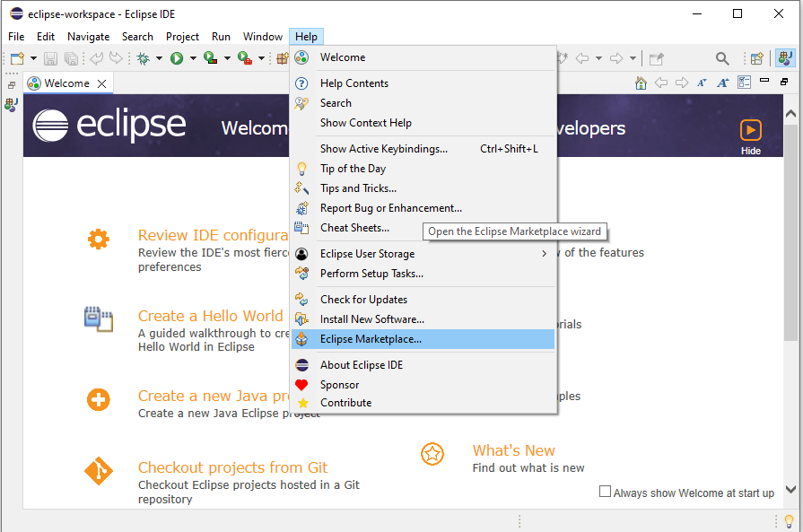Click the Minimize view icon in Welcome tab
This screenshot has width=803, height=532.
(764, 81)
